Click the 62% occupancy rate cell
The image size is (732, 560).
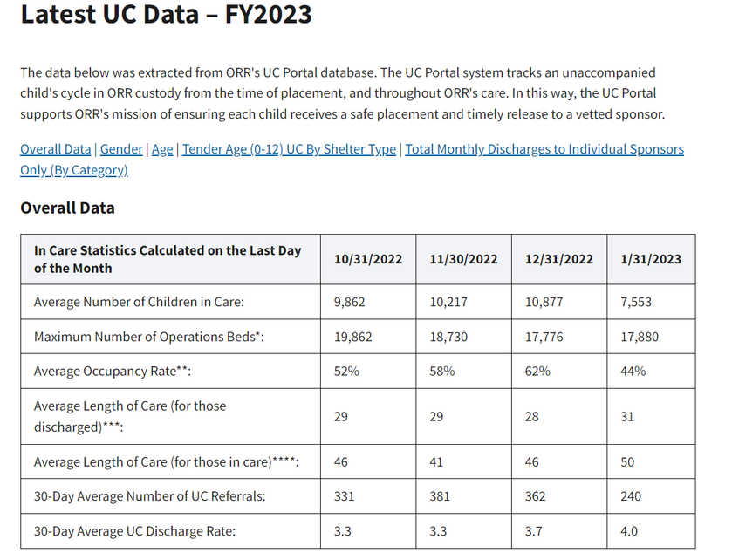pos(537,372)
